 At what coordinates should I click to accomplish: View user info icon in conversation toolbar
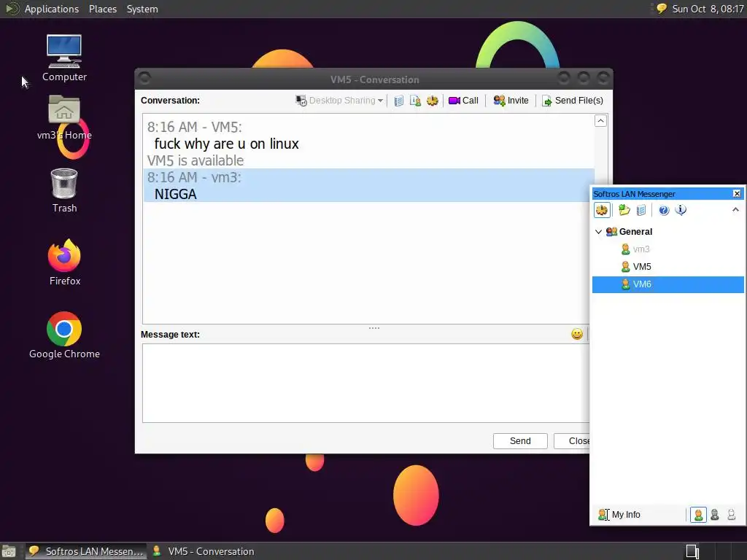pos(415,101)
